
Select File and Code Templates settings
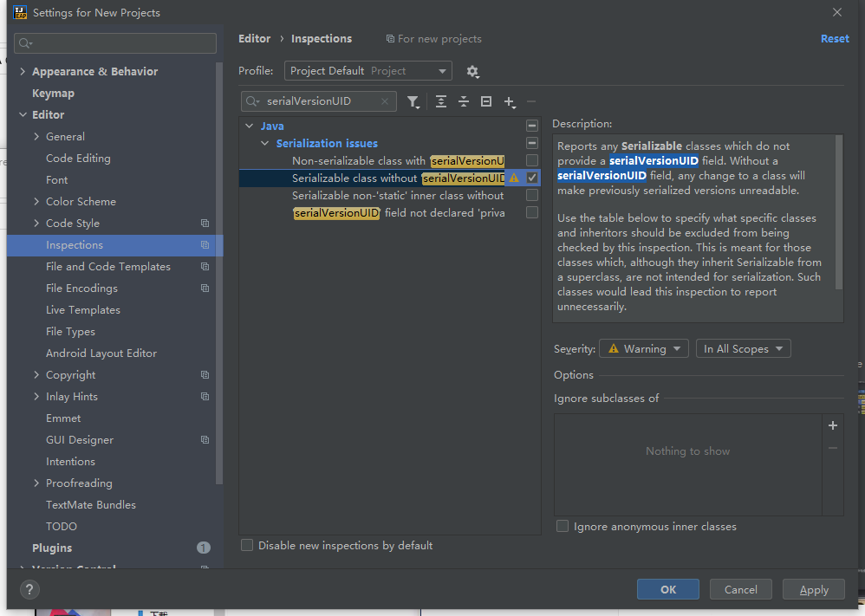click(108, 267)
